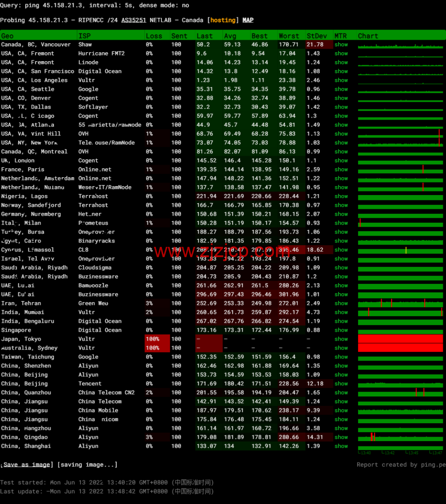Show MTR for Singapore Digital Ocean row
446x504 pixels.
pyautogui.click(x=341, y=330)
